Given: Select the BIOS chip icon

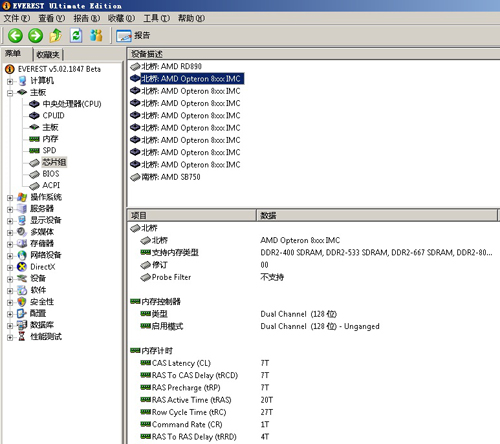Looking at the screenshot, I should (34, 174).
